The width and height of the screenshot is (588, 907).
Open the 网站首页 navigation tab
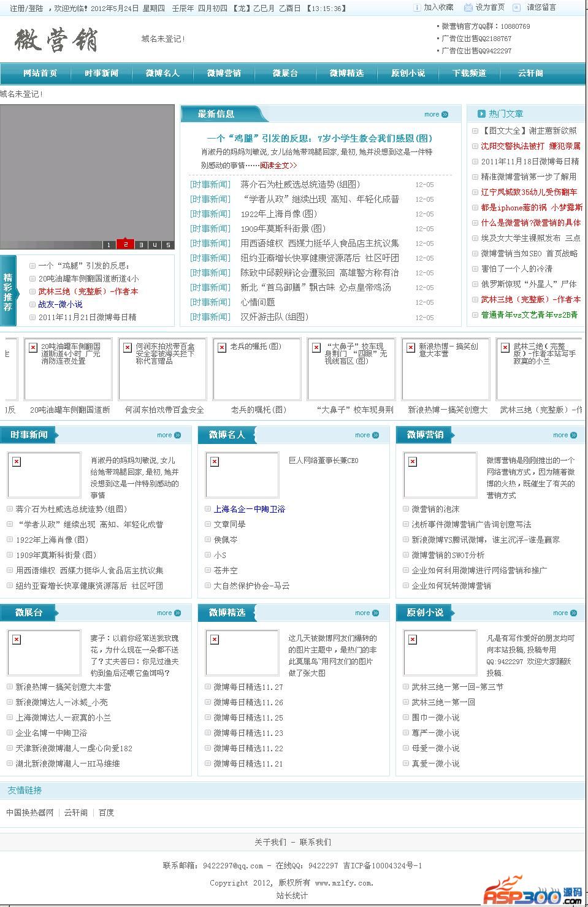pos(40,73)
